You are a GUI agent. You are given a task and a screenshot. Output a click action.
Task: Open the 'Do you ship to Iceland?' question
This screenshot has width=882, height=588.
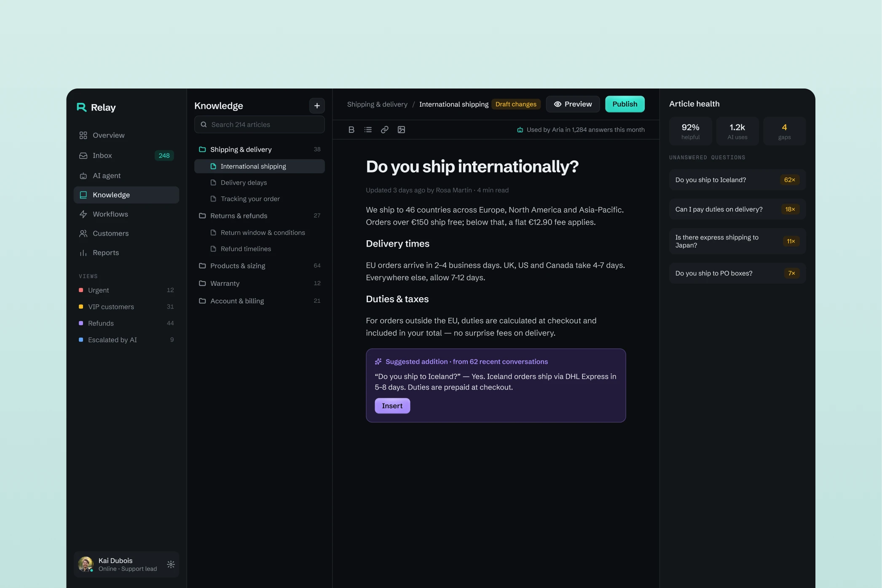(737, 180)
